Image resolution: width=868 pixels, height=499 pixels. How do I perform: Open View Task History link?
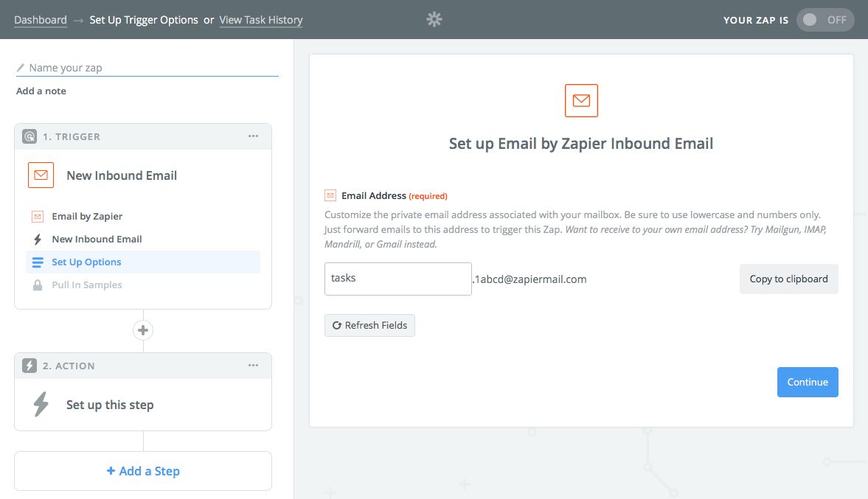point(261,20)
